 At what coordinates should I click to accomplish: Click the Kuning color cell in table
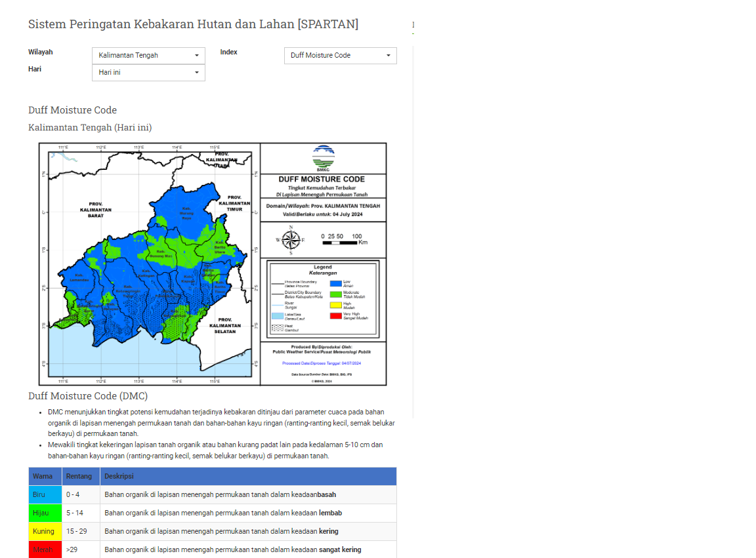45,531
